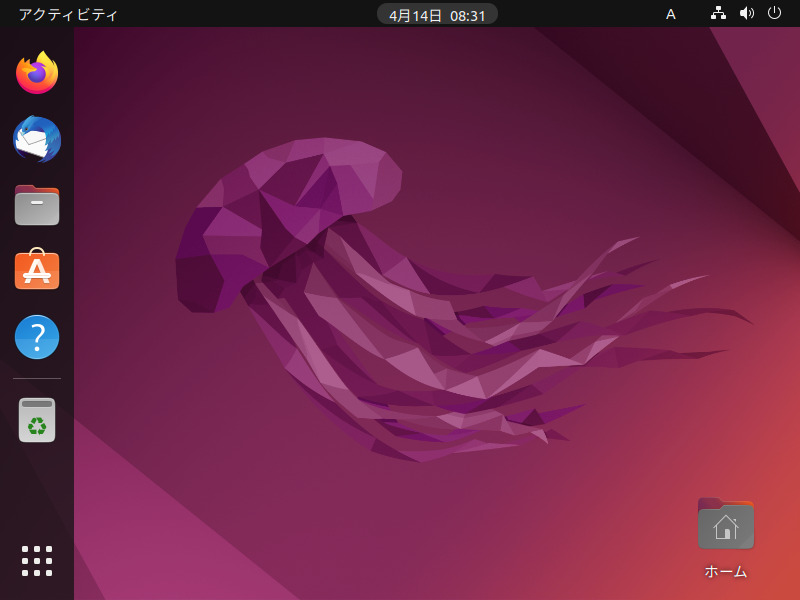Launch Firefox from the dock
The height and width of the screenshot is (600, 800).
[37, 72]
